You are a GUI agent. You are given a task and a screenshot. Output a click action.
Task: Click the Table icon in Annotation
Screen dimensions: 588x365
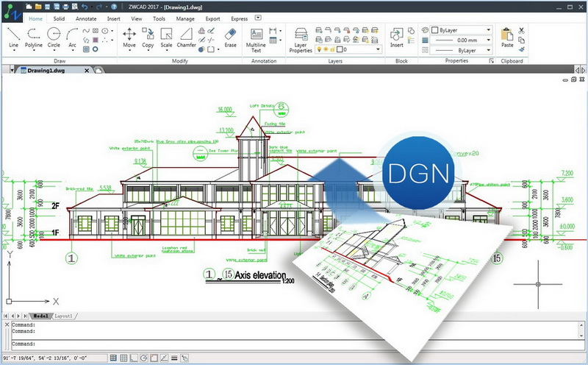coord(273,40)
